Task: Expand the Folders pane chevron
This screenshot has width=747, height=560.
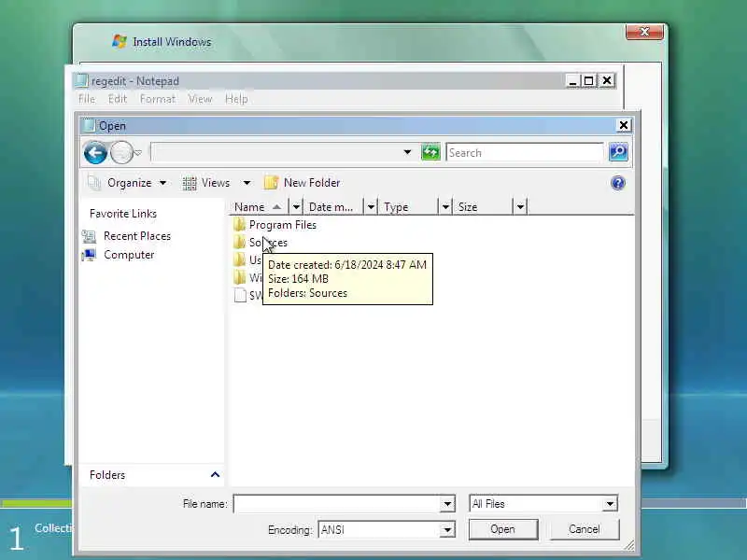Action: (215, 475)
